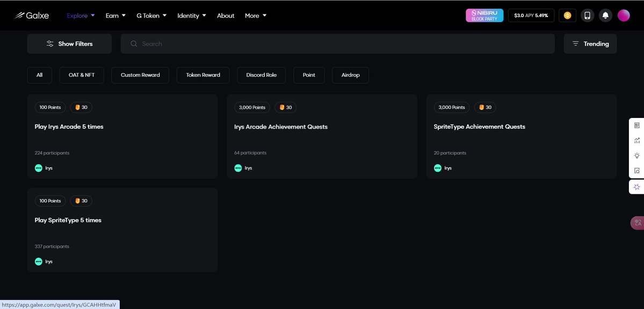Click 224 participants text

(x=52, y=153)
